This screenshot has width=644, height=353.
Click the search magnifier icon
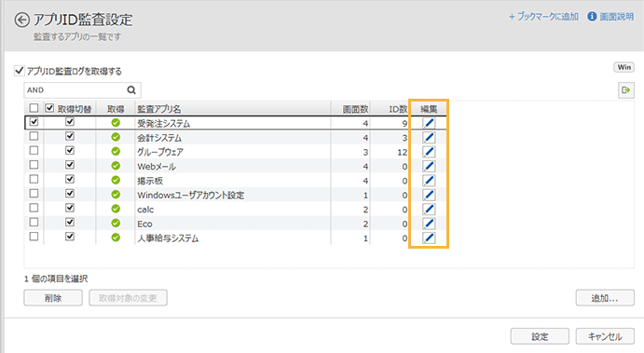click(131, 90)
